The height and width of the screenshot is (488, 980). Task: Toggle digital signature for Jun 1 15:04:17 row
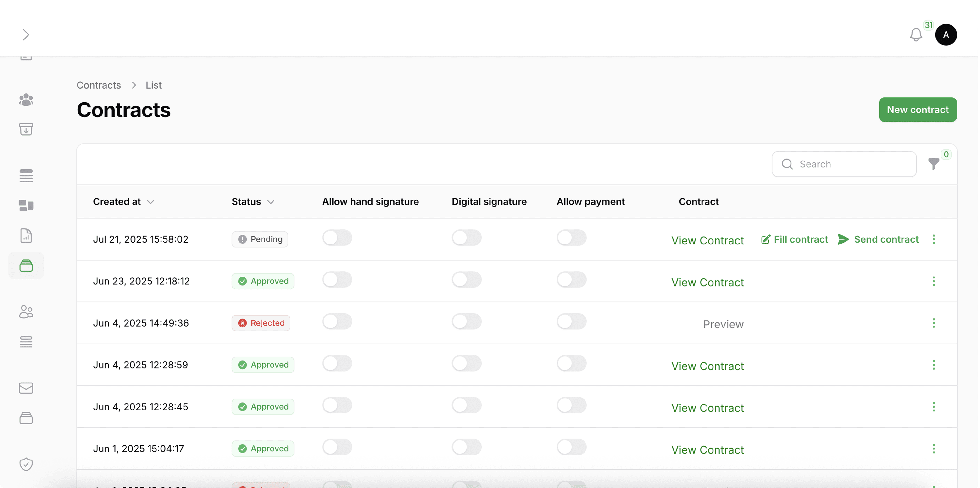point(466,447)
